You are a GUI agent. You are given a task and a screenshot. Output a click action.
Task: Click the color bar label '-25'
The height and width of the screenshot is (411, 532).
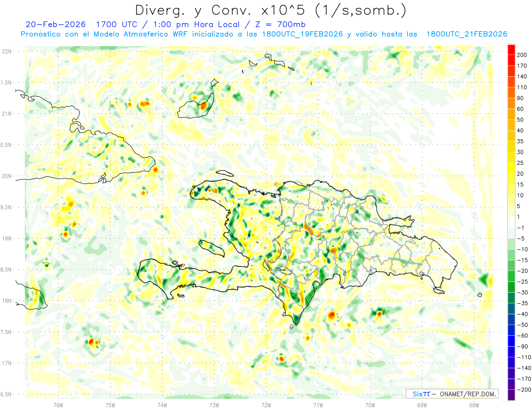tap(522, 282)
